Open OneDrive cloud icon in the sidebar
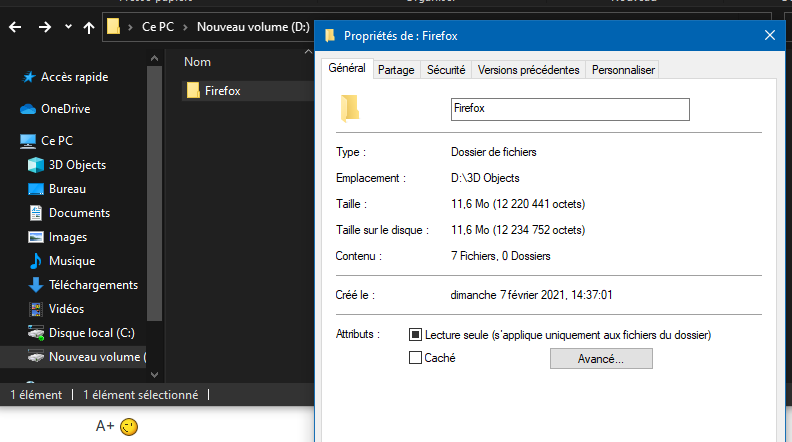792x442 pixels. point(28,109)
